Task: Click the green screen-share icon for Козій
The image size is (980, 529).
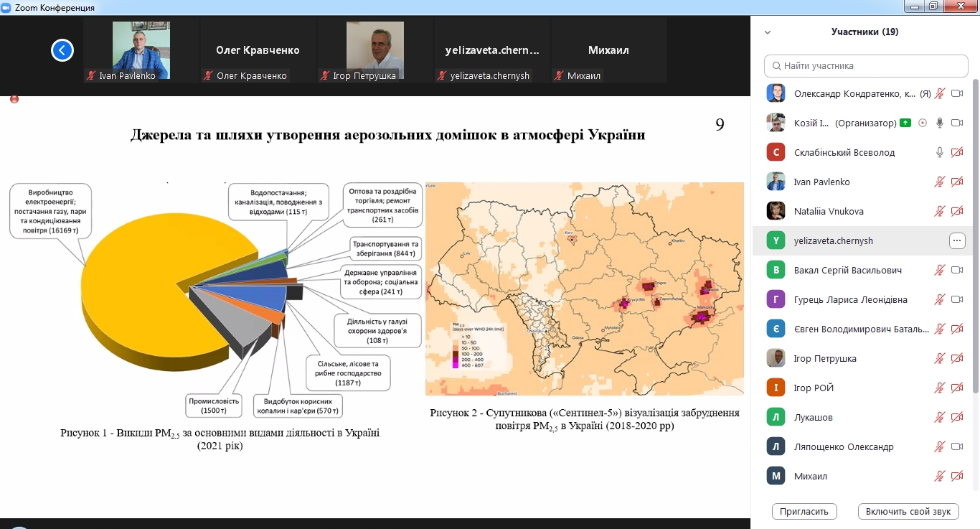Action: (x=906, y=123)
